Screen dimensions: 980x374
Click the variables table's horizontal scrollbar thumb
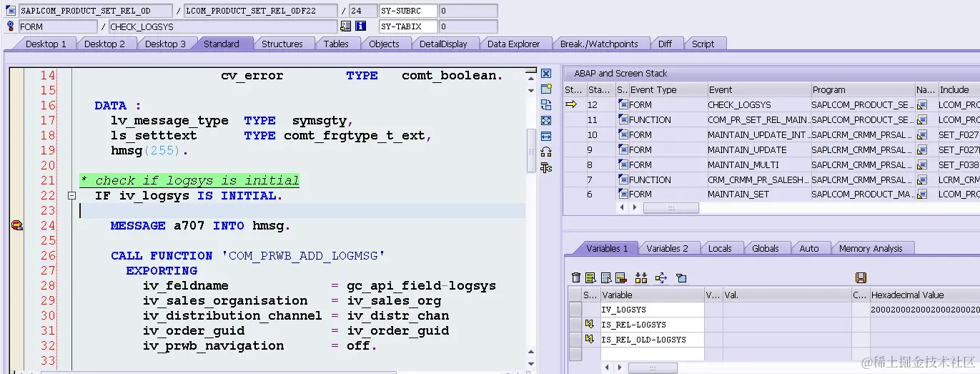(x=653, y=368)
